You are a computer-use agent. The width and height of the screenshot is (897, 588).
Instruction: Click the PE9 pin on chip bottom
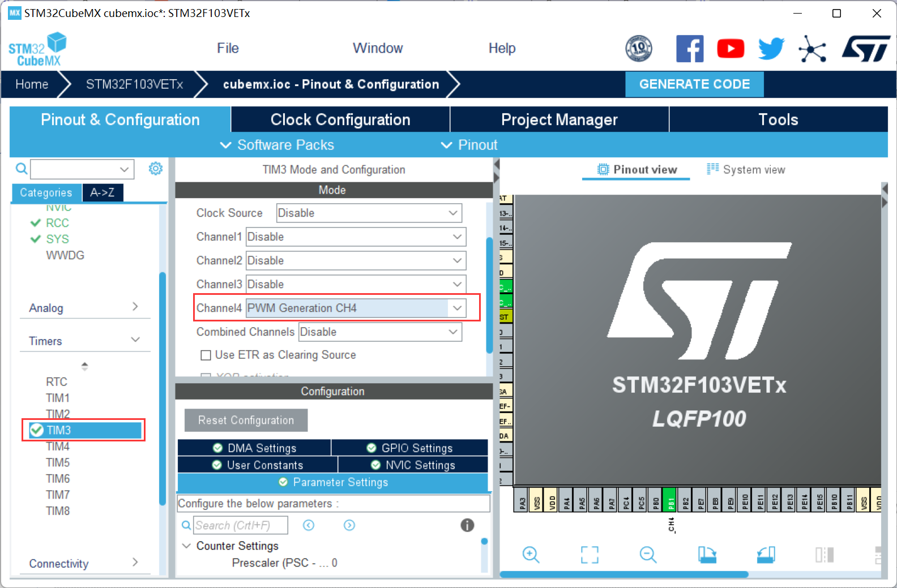pos(730,500)
